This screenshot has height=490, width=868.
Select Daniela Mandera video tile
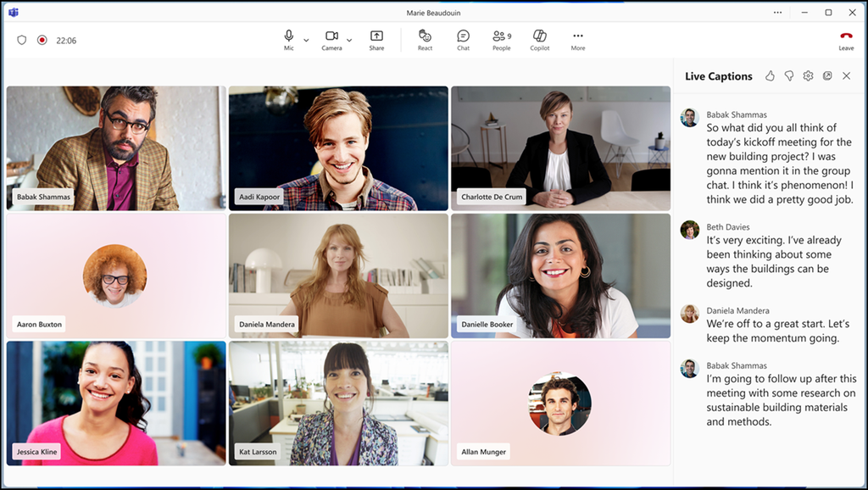(338, 276)
